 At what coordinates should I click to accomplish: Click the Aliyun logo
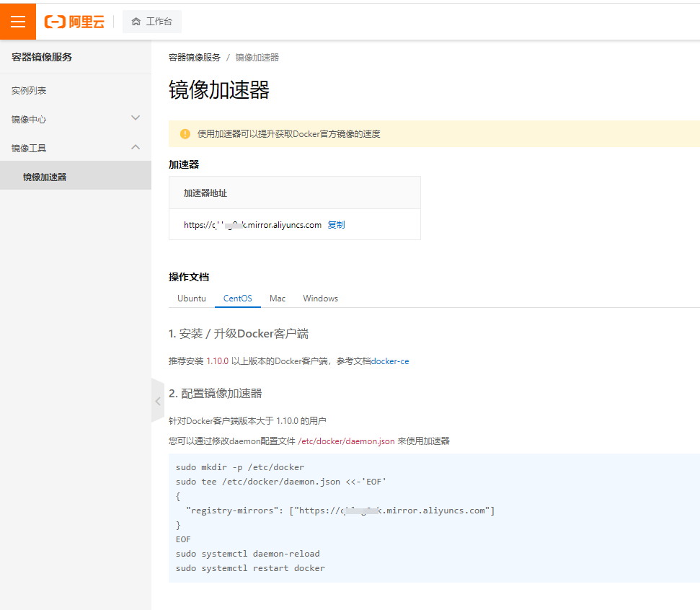click(x=74, y=22)
